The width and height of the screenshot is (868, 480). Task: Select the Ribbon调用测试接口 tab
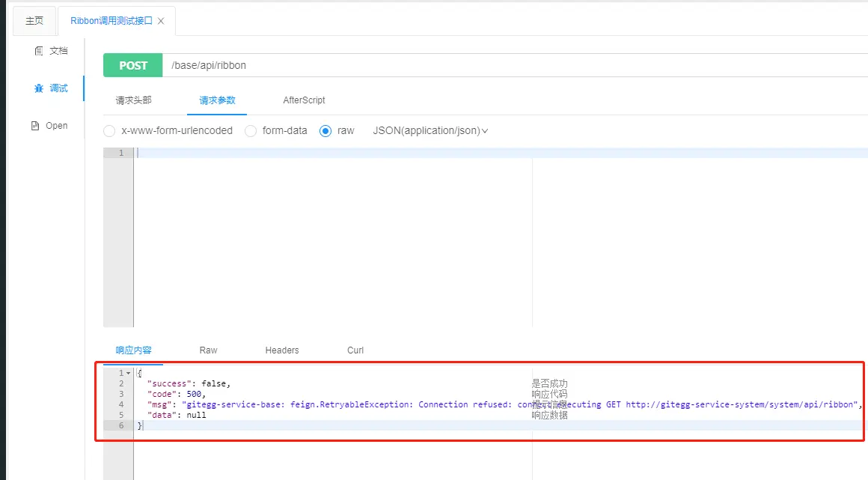111,20
